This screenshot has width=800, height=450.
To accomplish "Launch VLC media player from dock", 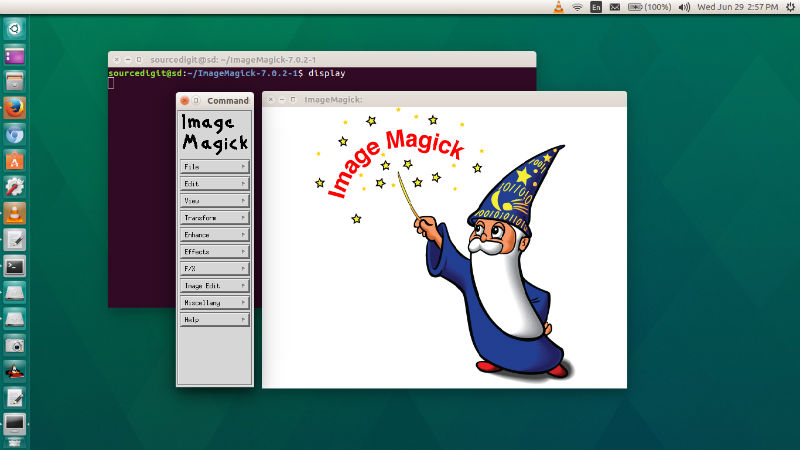I will point(14,212).
